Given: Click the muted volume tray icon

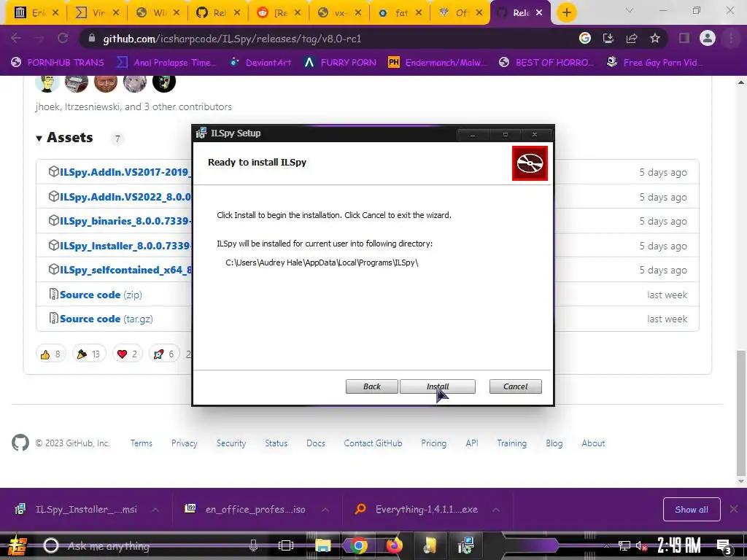Looking at the screenshot, I should (x=640, y=545).
